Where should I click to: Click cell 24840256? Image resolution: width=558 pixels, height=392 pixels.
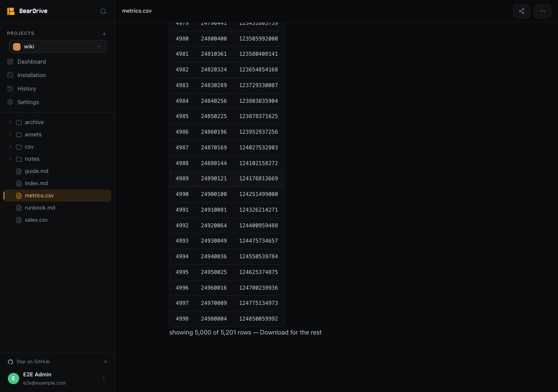(214, 101)
